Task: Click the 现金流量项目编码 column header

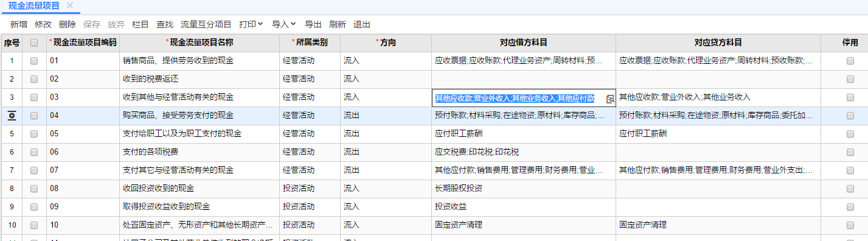Action: click(83, 43)
